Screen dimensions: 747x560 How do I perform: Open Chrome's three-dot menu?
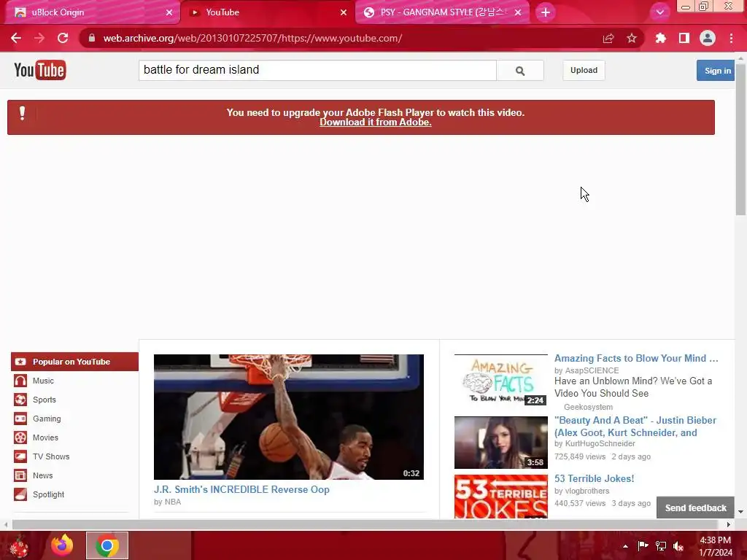tap(731, 38)
